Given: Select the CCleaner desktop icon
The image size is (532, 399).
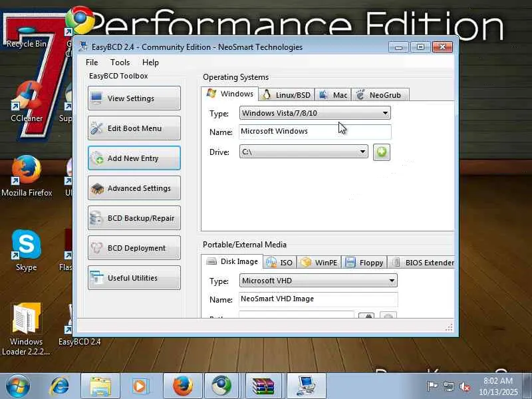Looking at the screenshot, I should pos(27,102).
